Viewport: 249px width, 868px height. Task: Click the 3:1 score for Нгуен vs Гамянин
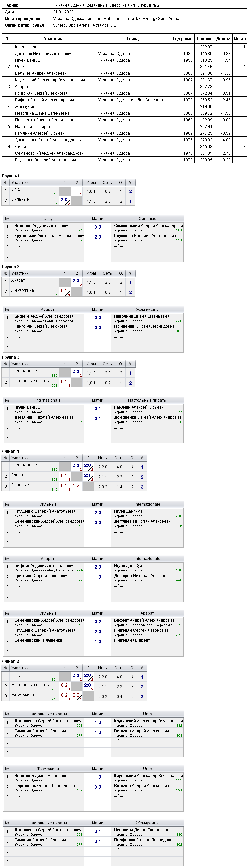click(98, 408)
